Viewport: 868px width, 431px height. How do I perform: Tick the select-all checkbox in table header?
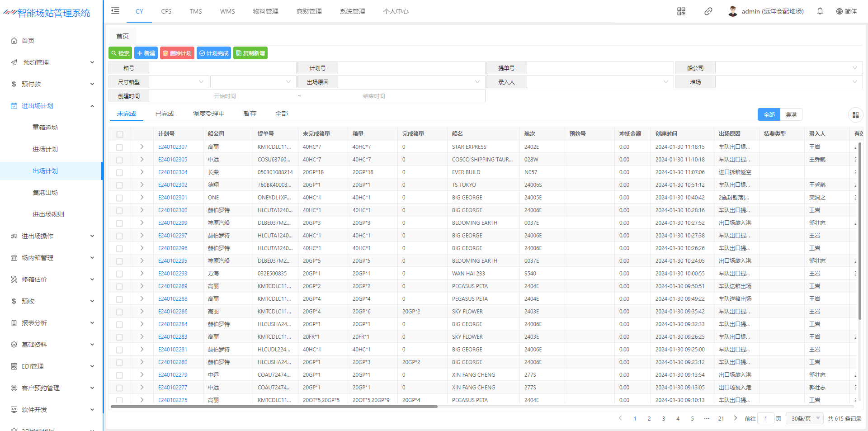point(120,134)
